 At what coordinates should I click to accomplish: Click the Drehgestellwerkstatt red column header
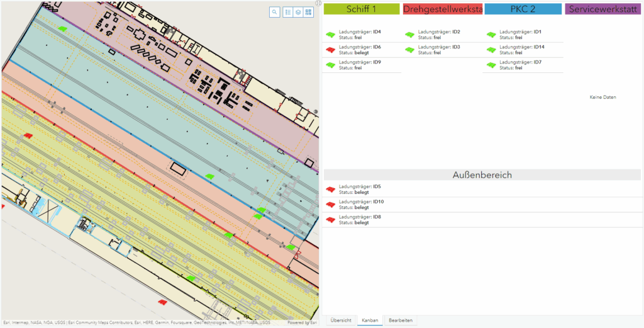[443, 9]
